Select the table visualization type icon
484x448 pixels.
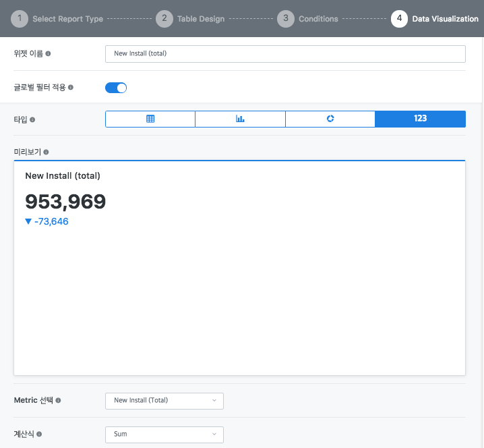(150, 119)
